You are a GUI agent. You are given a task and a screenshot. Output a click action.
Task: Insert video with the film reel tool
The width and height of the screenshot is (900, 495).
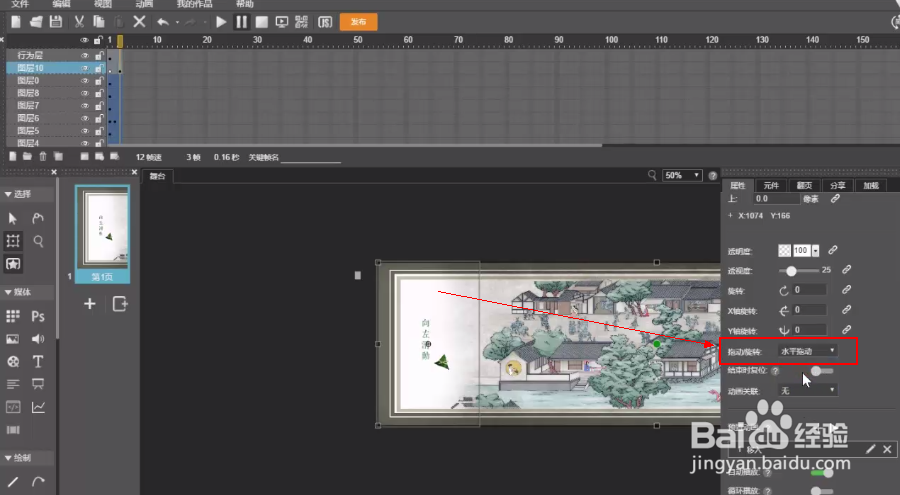point(13,362)
